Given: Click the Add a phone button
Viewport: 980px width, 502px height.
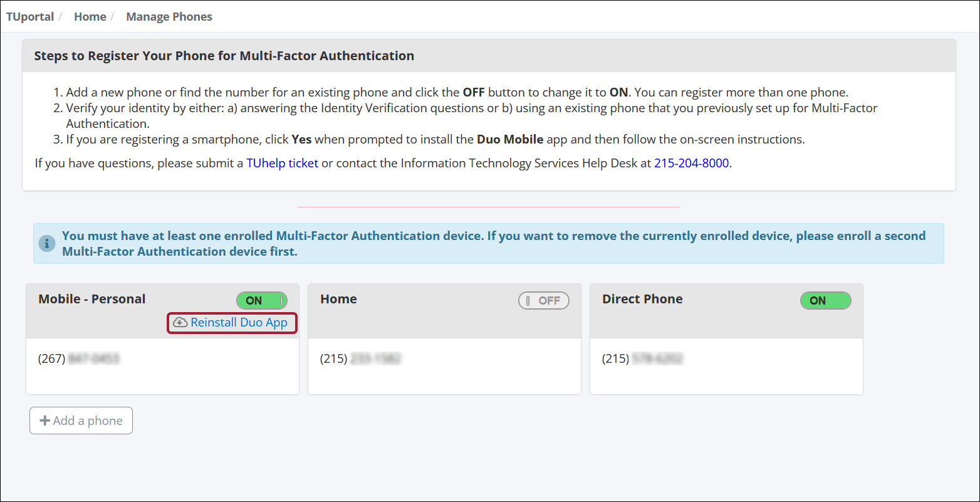Looking at the screenshot, I should tap(81, 420).
